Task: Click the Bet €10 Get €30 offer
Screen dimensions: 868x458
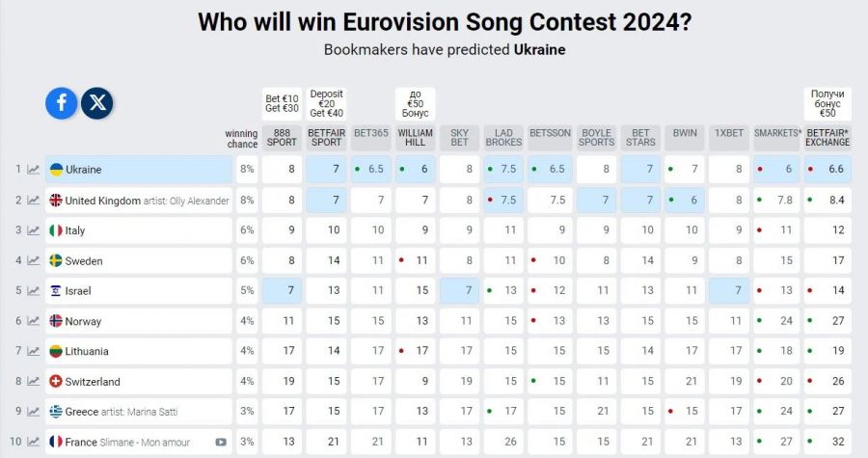Action: click(x=282, y=104)
